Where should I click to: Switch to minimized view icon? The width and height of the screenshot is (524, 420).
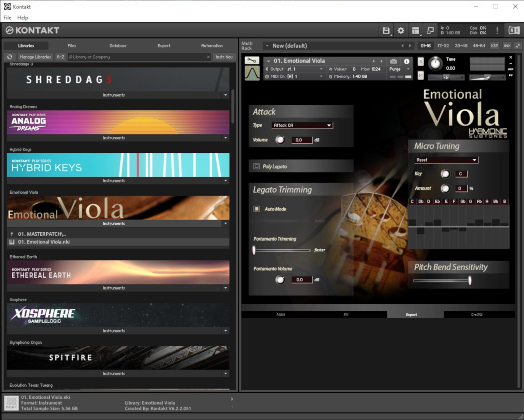click(430, 31)
